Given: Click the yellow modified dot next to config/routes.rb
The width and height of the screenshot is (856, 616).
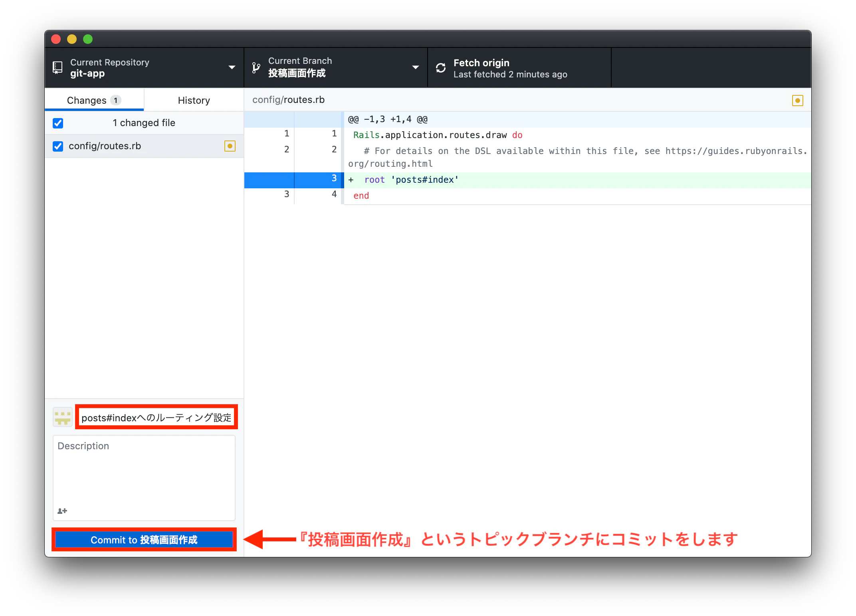Looking at the screenshot, I should 230,146.
